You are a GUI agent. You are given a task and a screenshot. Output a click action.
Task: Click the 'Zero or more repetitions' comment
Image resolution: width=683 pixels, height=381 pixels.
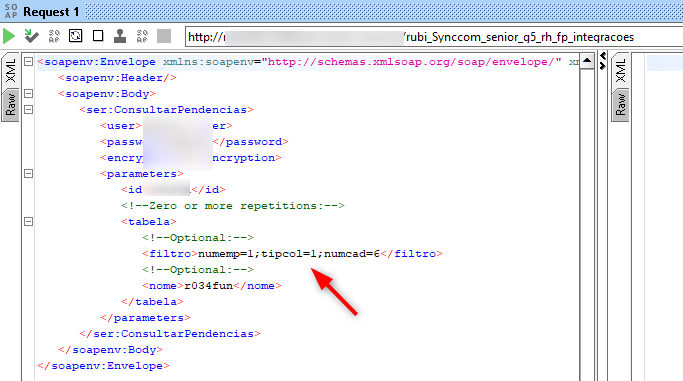tap(233, 206)
